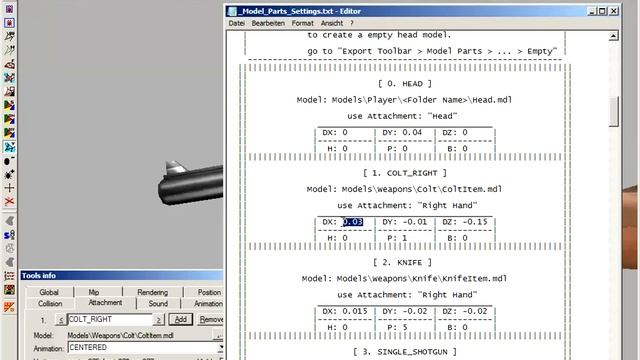This screenshot has height=360, width=640.
Task: Click the 'P: 5' value under KNIFE
Action: tap(397, 327)
